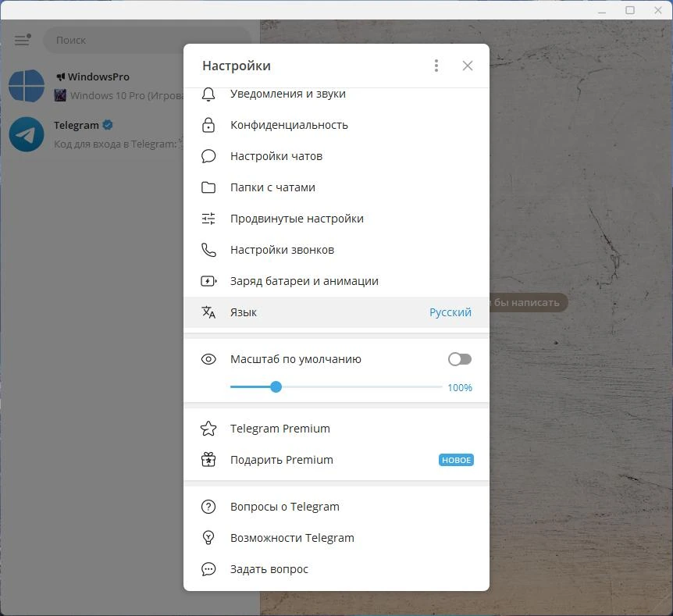This screenshot has height=616, width=673.
Task: Click the question mark icon for Telegram FAQ
Action: coord(208,507)
